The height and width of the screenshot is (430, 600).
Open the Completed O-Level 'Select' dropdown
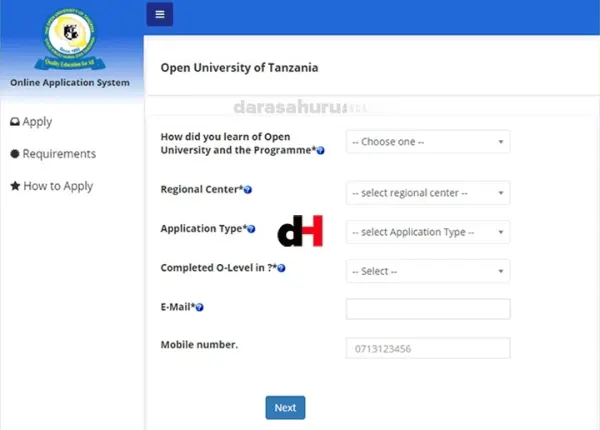[428, 271]
